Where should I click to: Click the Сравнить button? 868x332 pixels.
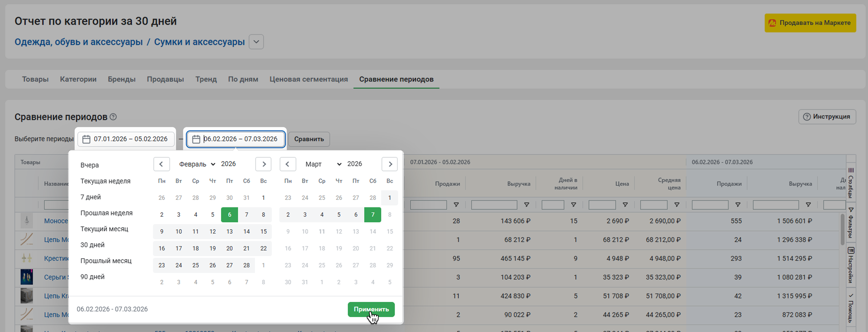309,139
